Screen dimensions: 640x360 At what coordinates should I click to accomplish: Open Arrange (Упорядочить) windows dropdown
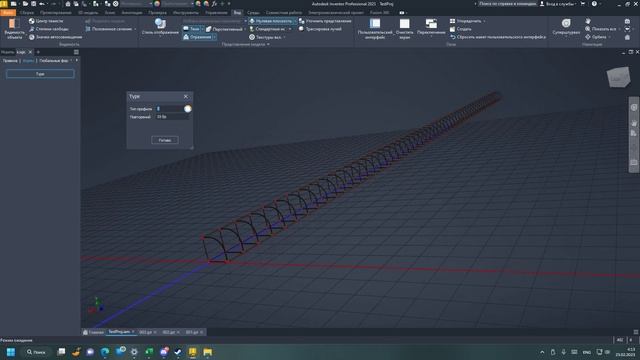[467, 21]
